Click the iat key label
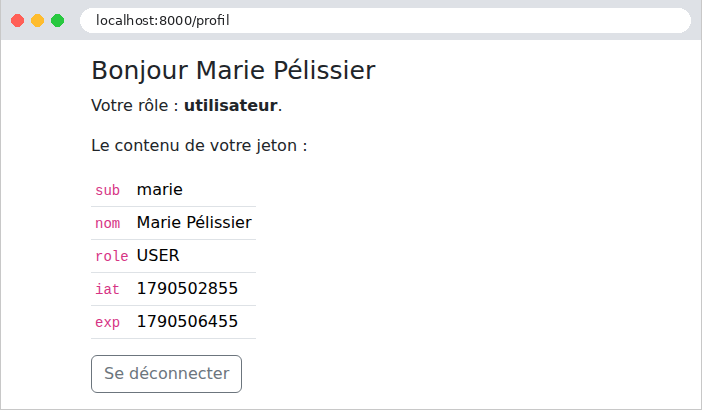The image size is (702, 410). tap(107, 289)
